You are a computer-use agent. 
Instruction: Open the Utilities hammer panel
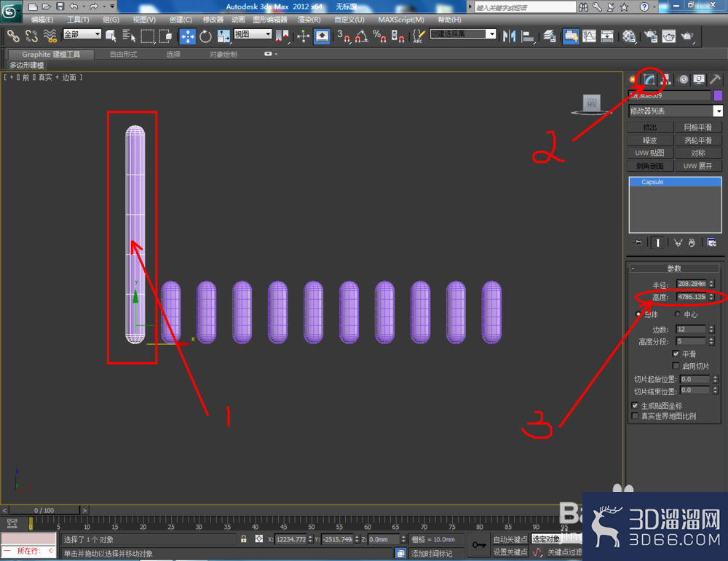coord(715,79)
